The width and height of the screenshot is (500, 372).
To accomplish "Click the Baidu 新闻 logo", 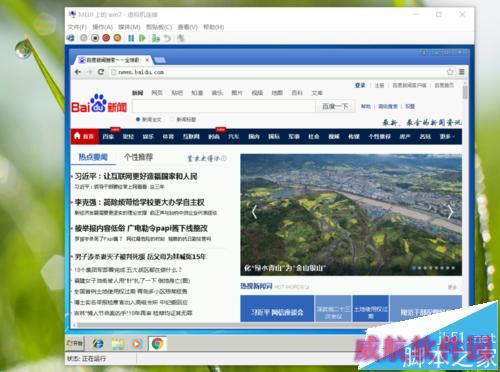I will (99, 103).
